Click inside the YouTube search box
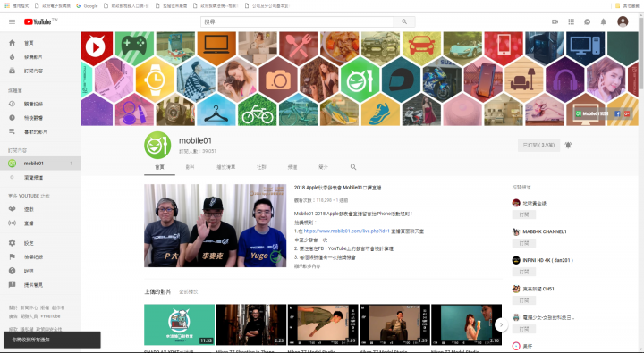The width and height of the screenshot is (644, 353). [297, 21]
